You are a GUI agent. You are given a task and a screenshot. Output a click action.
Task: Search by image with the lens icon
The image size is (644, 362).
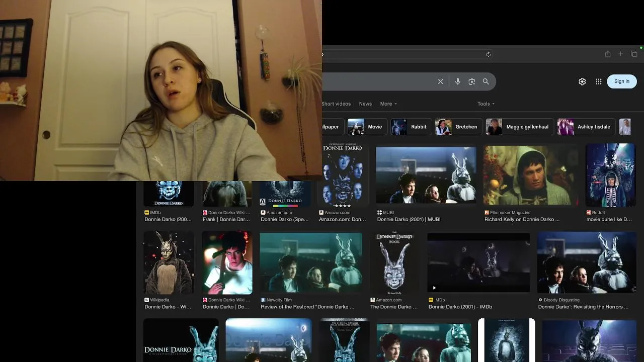[471, 81]
